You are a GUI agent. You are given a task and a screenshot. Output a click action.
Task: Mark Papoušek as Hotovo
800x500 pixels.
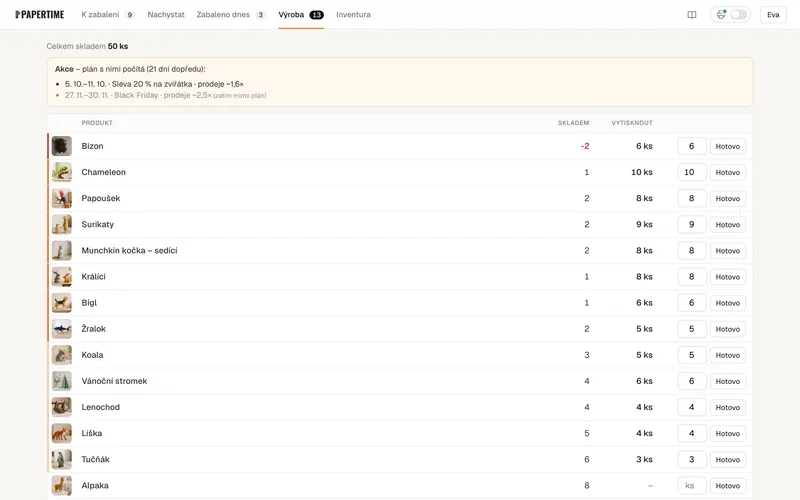pos(728,198)
